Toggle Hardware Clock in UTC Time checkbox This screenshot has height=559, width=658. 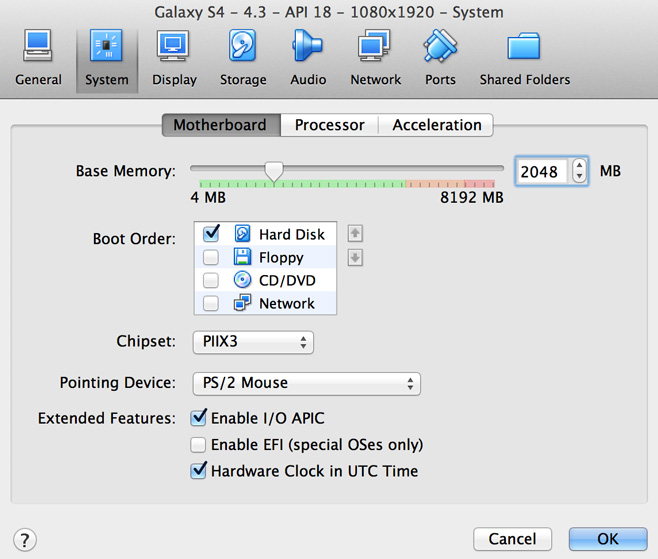(198, 471)
